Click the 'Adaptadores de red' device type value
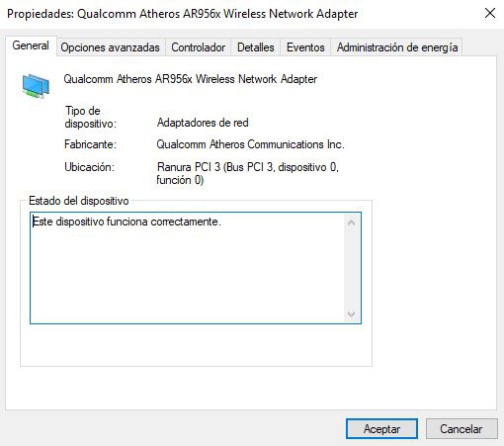Viewport: 504px width, 446px height. pyautogui.click(x=203, y=123)
